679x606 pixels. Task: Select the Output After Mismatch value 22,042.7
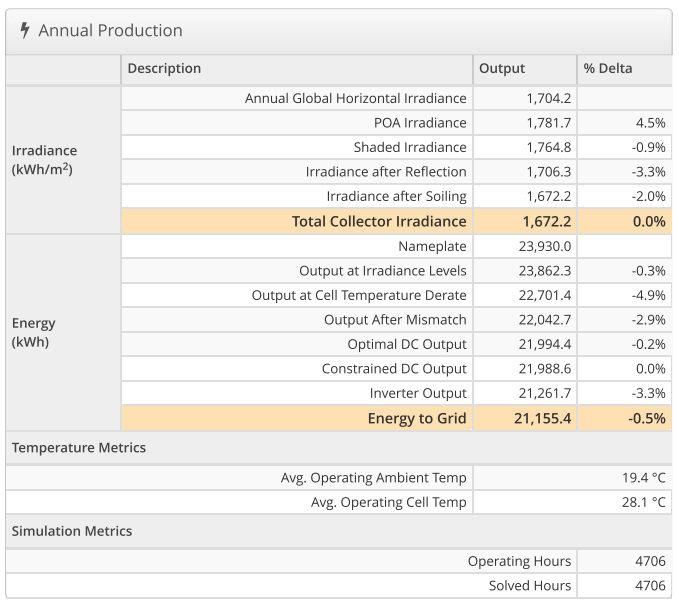click(x=543, y=320)
